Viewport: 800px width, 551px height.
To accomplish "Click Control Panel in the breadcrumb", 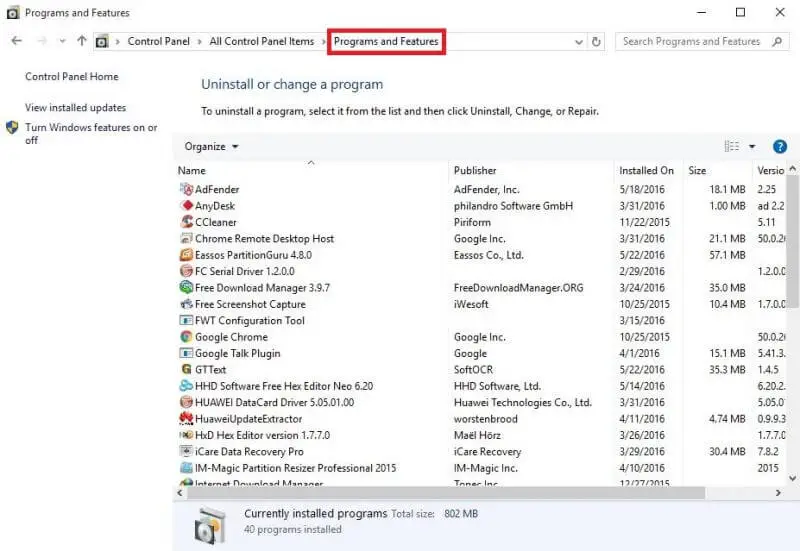I will (x=159, y=41).
